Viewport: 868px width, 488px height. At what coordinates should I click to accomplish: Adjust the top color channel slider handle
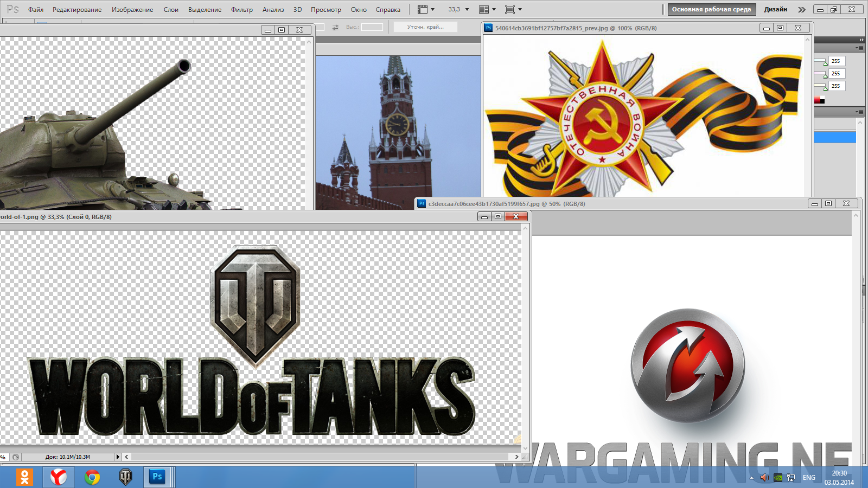(x=825, y=64)
